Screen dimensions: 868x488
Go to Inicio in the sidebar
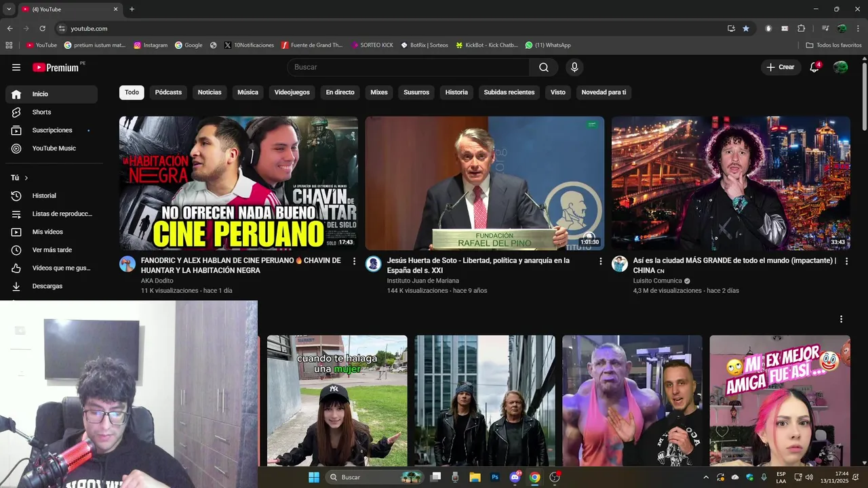tap(51, 94)
